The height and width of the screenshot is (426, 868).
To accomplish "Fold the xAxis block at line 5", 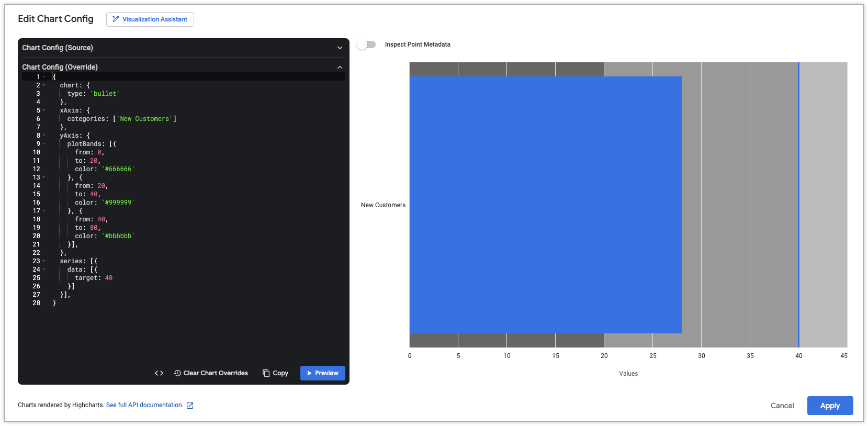I will point(44,110).
